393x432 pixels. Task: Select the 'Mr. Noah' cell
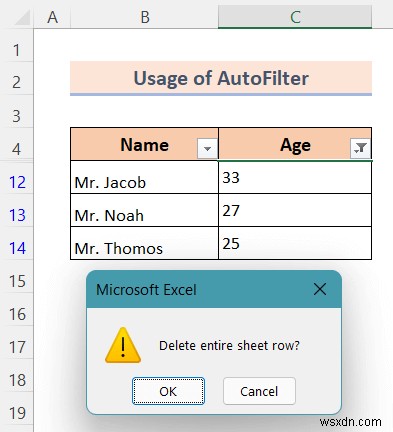click(144, 210)
